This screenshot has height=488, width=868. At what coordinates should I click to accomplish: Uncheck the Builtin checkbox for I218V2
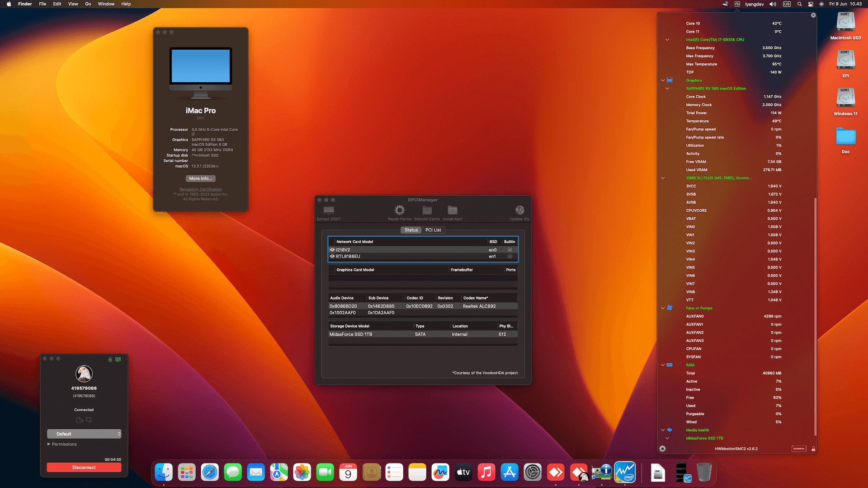(509, 249)
